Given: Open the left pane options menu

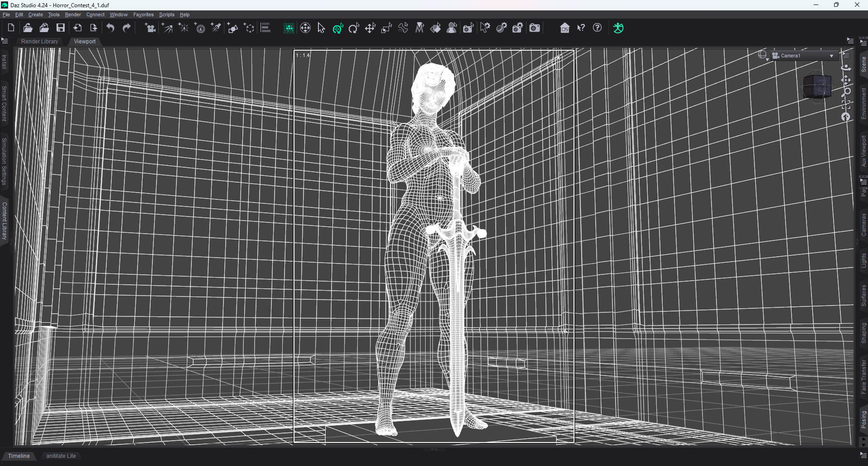Looking at the screenshot, I should [5, 41].
